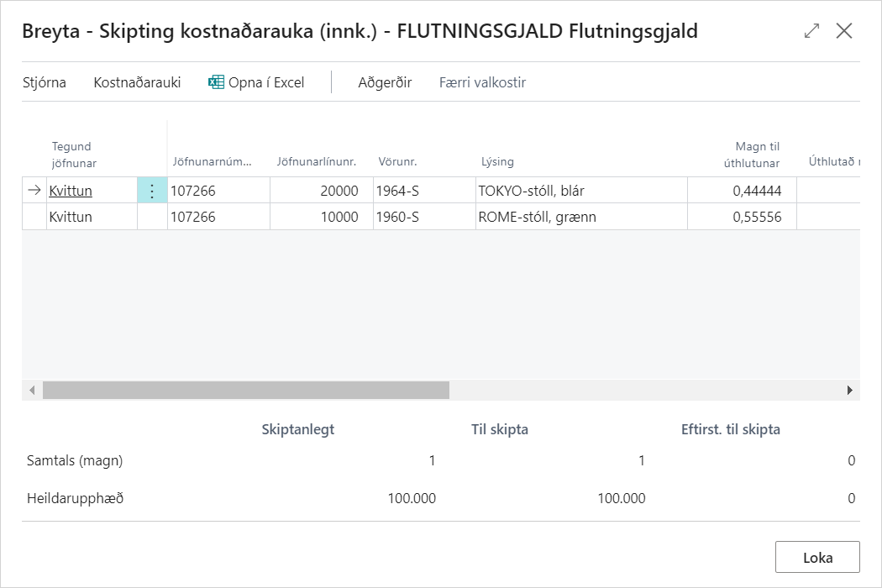882x588 pixels.
Task: Select Færri valkostir to show fewer options
Action: coord(482,82)
